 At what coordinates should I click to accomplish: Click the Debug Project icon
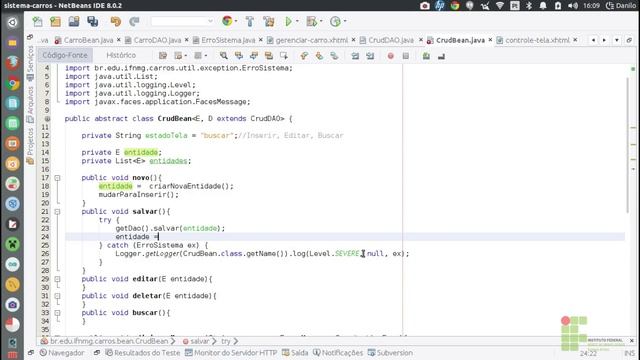[312, 21]
